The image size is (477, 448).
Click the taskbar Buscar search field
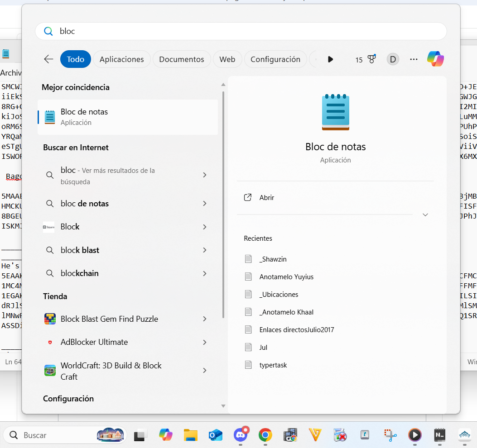(64, 435)
